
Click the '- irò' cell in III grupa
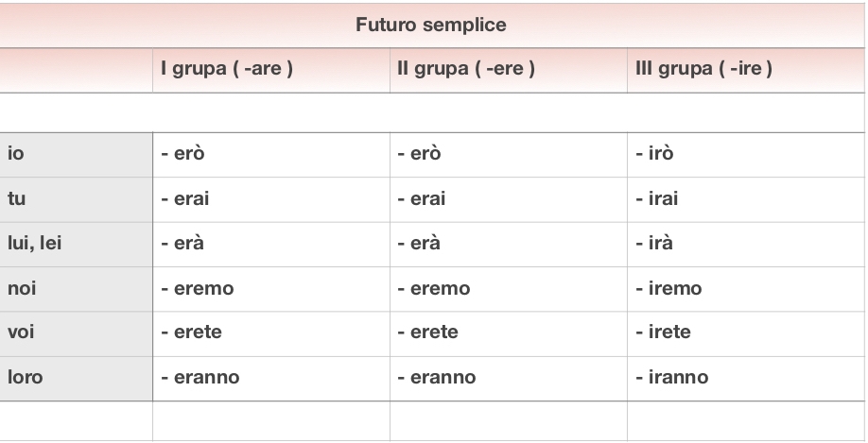744,155
